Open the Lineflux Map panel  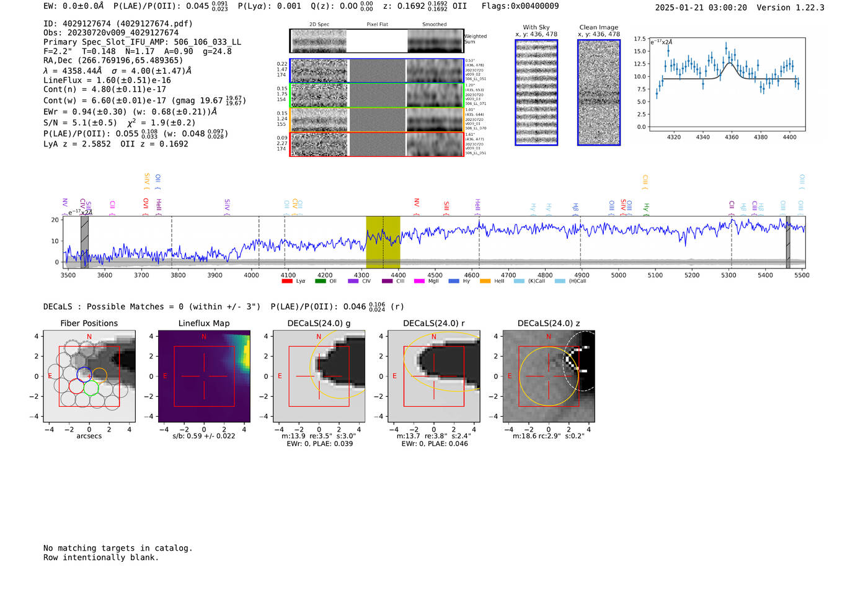tap(204, 376)
